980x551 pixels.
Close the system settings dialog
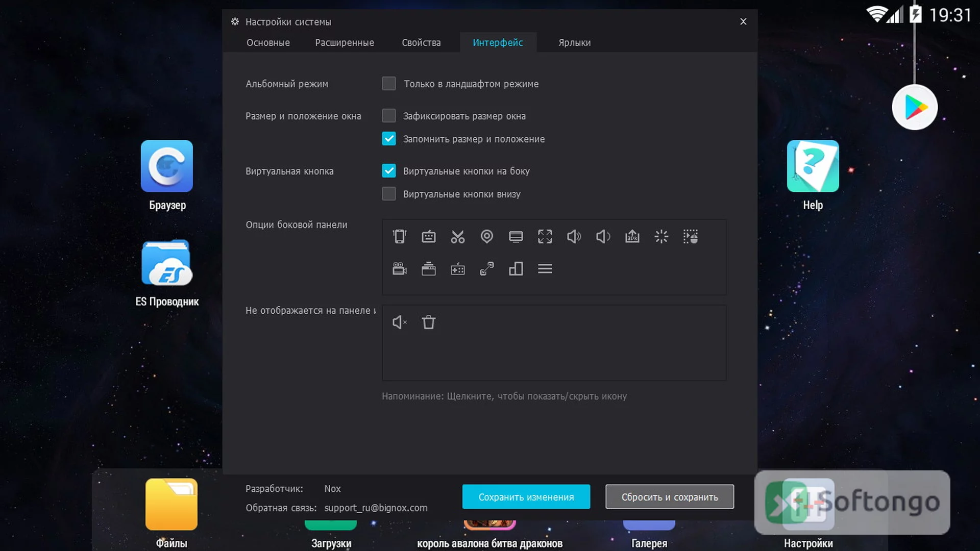click(x=743, y=21)
